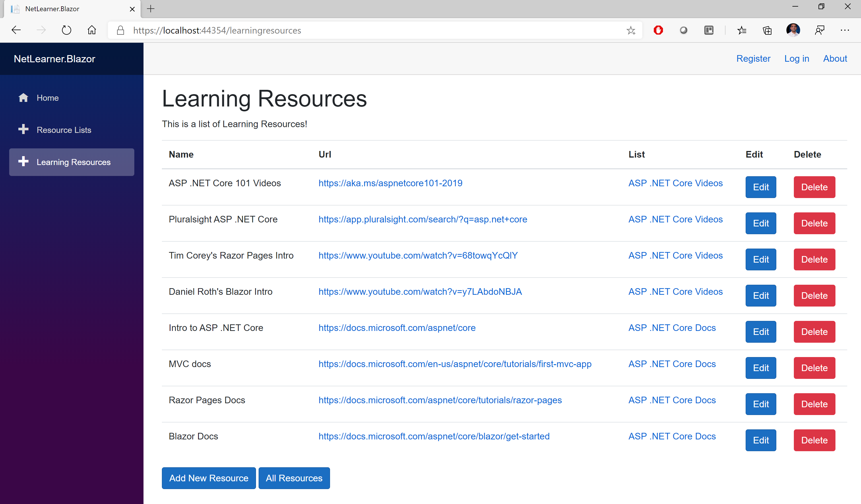
Task: Click ASP .NET Core Videos list link
Action: pyautogui.click(x=676, y=183)
